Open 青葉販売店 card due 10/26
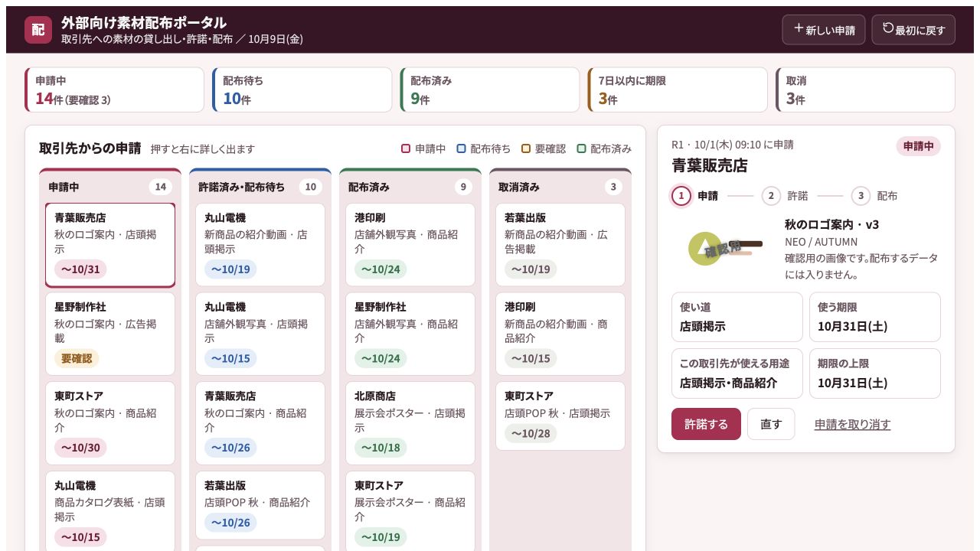This screenshot has height=551, width=980. point(260,423)
